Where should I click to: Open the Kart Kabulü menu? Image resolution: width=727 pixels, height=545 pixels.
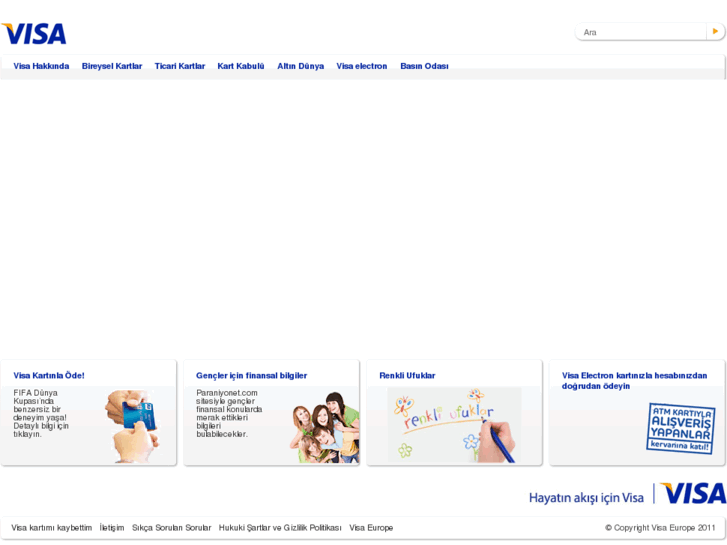click(x=241, y=66)
